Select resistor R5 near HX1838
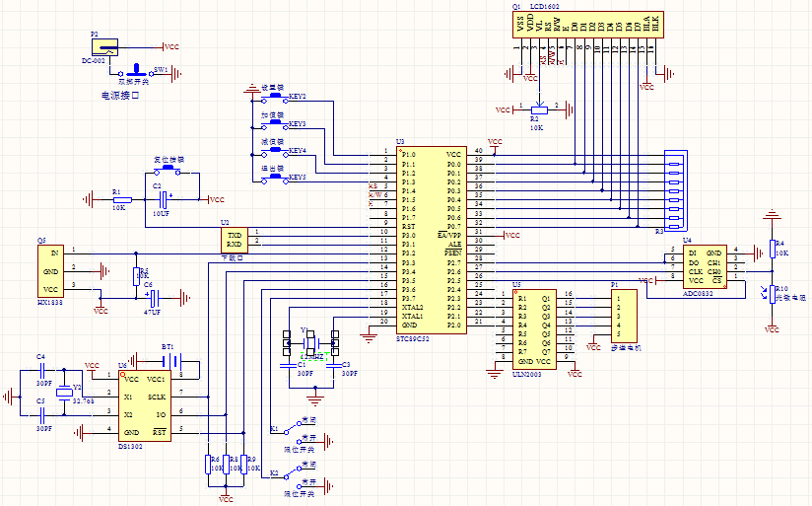Viewport: 812px width, 506px height. point(136,277)
